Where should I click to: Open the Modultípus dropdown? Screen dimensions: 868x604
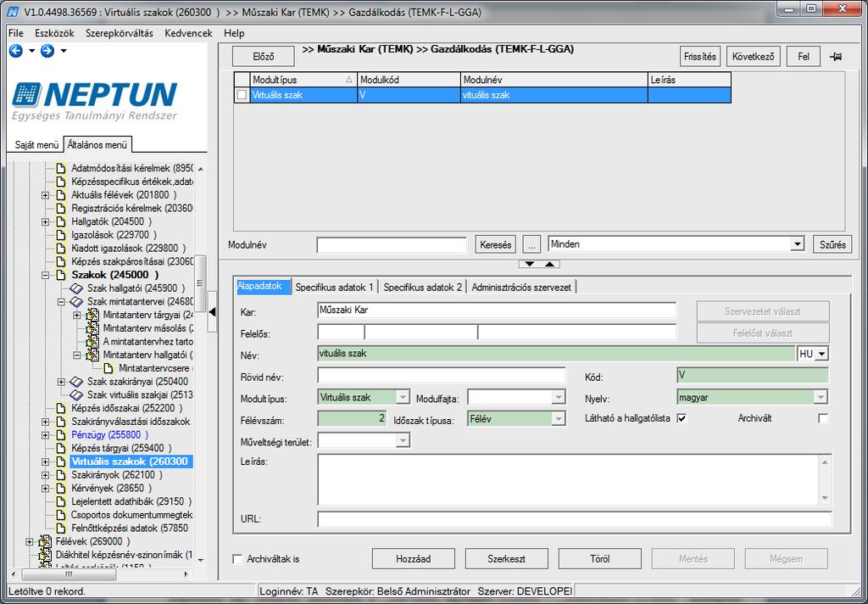(x=403, y=397)
